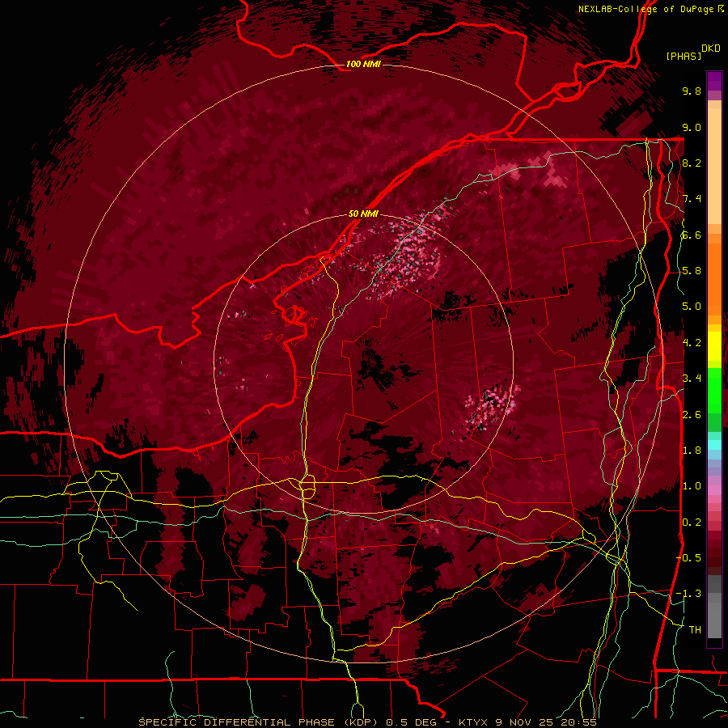
Task: Click the NEXLAB-College of DuPage label
Action: (648, 9)
